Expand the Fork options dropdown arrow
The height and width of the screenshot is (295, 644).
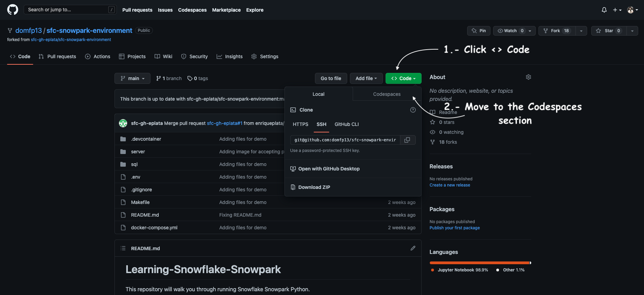click(581, 31)
